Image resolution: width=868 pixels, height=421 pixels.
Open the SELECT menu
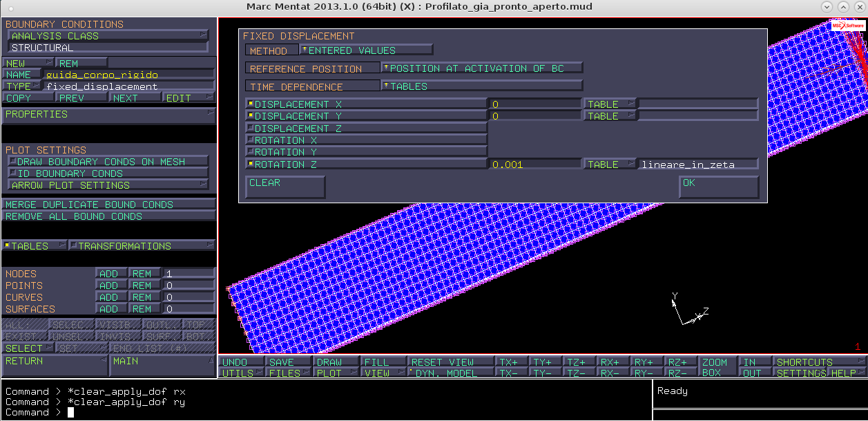pos(28,348)
